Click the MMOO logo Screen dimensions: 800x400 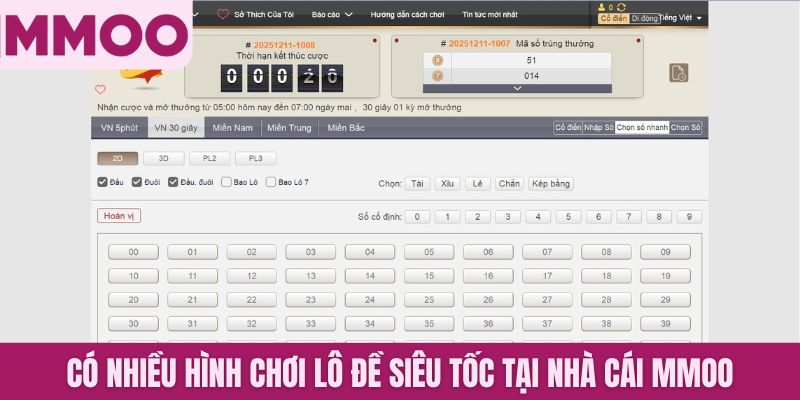pyautogui.click(x=96, y=35)
